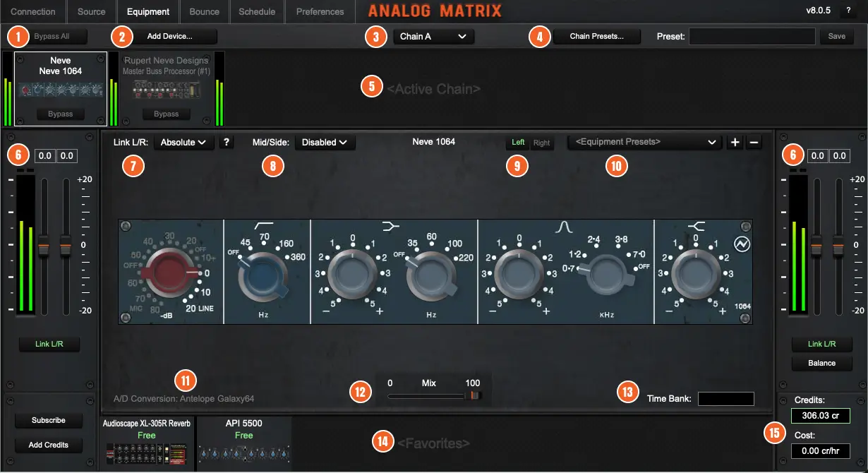
Task: Click Add Device button
Action: (169, 36)
